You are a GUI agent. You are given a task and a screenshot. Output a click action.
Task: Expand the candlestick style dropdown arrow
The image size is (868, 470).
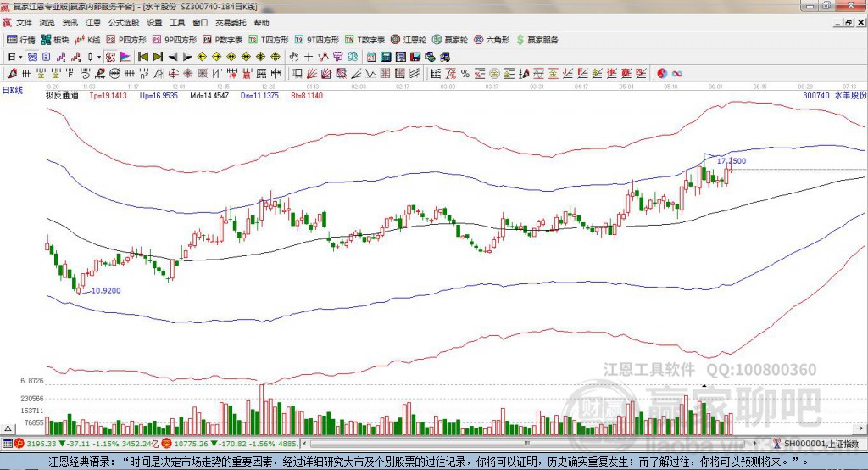[x=99, y=57]
